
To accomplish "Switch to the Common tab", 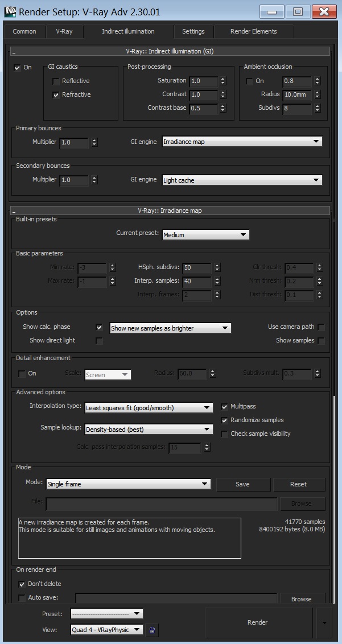I will coord(24,31).
